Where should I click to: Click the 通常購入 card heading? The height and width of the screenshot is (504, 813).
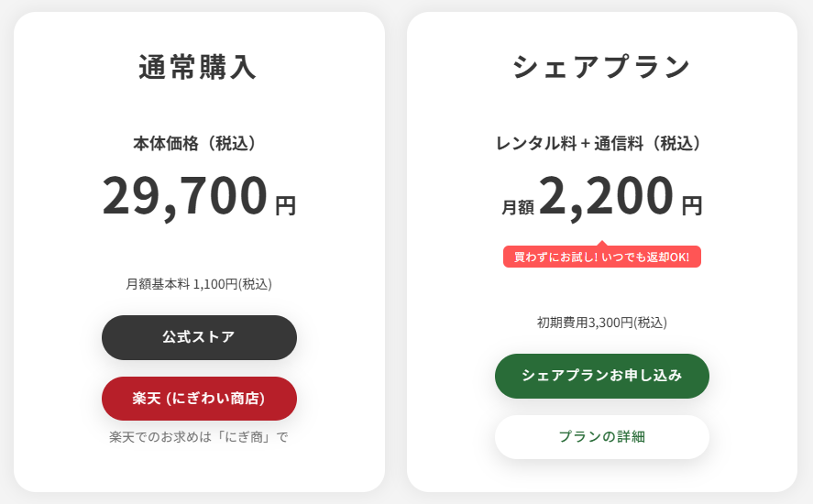[x=199, y=68]
